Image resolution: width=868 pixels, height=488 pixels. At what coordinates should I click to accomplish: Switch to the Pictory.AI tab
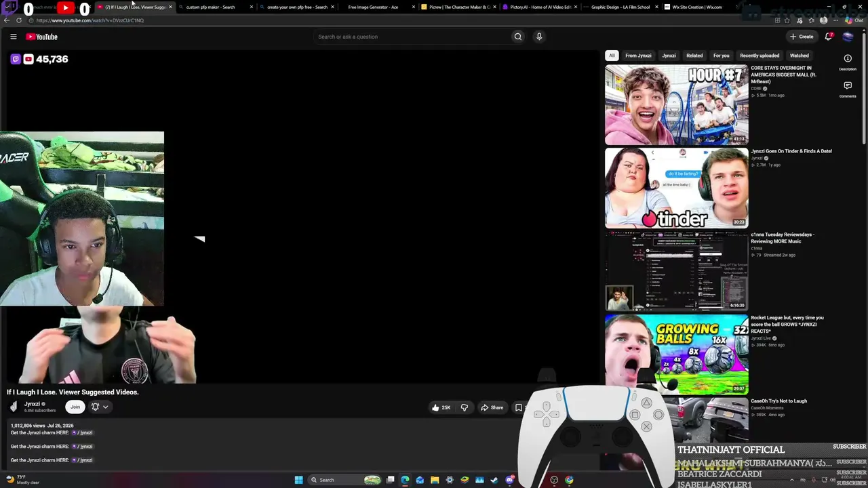(540, 7)
